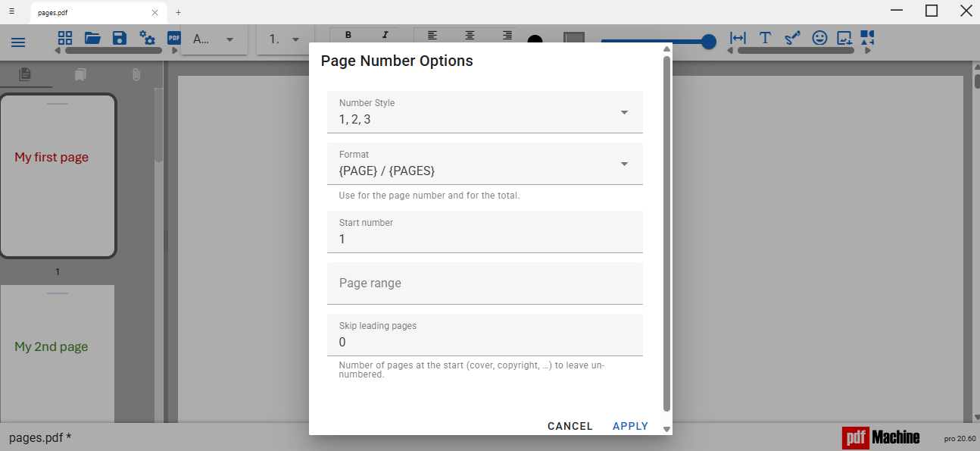980x451 pixels.
Task: Select the pages.pdf document tab
Action: tap(99, 12)
